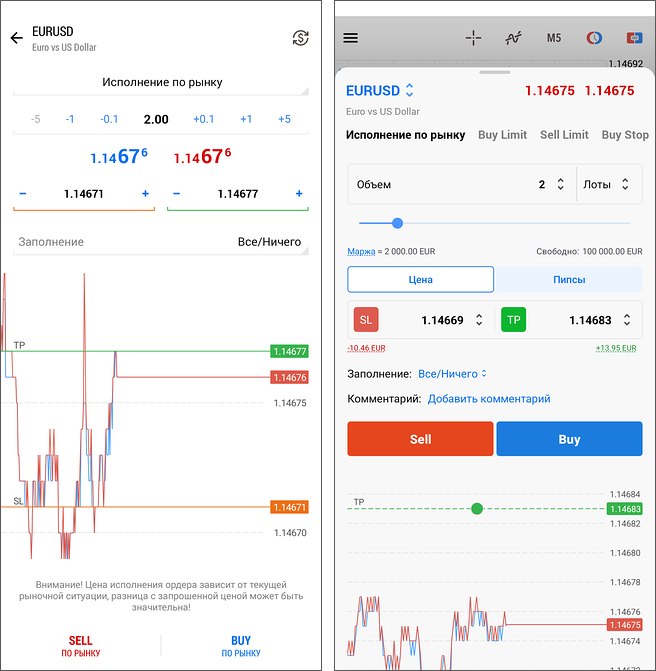Change the M5 timeframe
Viewport: 656px width, 671px height.
pos(554,38)
